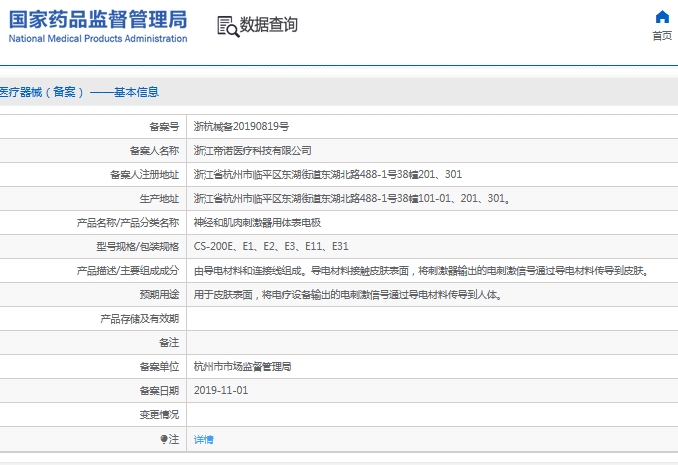Click the National Medical Products Administration subtitle
The image size is (678, 465).
[98, 38]
